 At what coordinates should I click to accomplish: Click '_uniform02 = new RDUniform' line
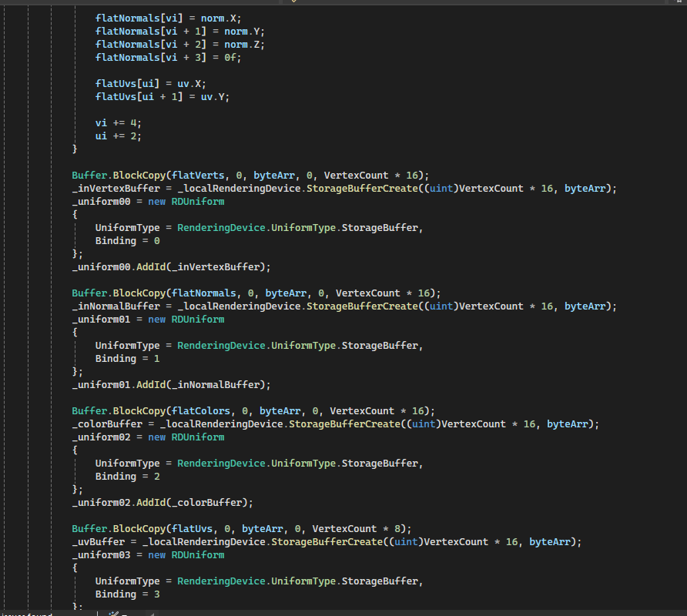pos(148,437)
